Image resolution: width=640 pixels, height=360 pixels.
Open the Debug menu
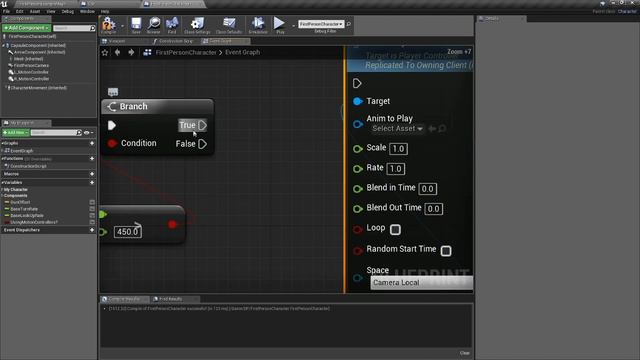click(x=67, y=11)
